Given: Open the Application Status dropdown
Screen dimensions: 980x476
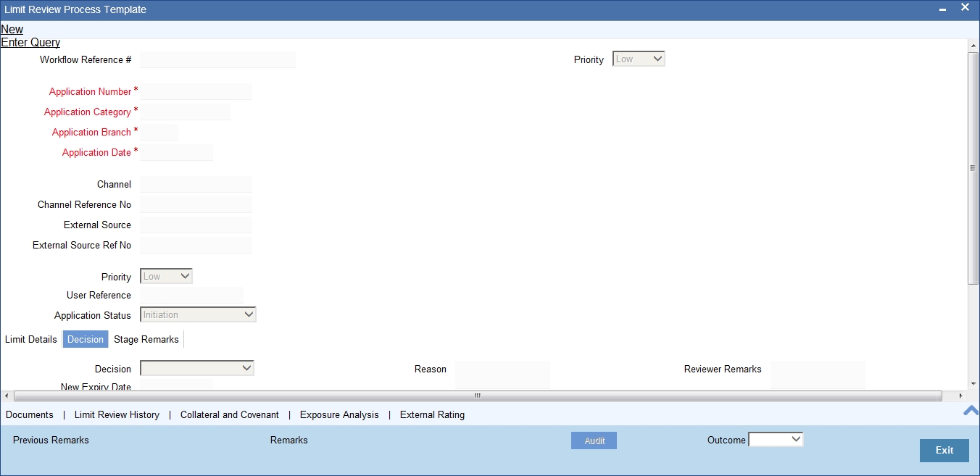Looking at the screenshot, I should (x=198, y=314).
